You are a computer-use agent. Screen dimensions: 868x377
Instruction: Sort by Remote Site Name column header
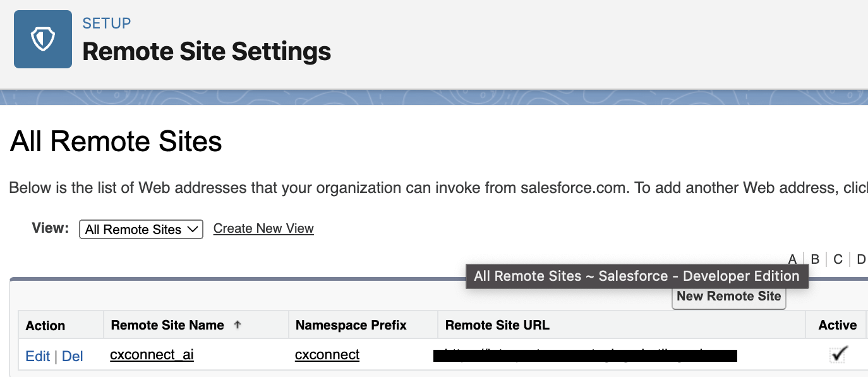pos(167,325)
